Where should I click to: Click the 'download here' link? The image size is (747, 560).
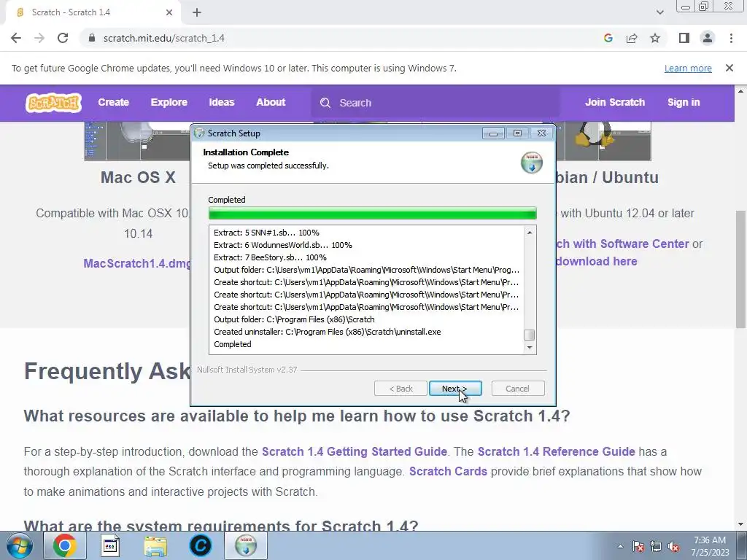597,262
